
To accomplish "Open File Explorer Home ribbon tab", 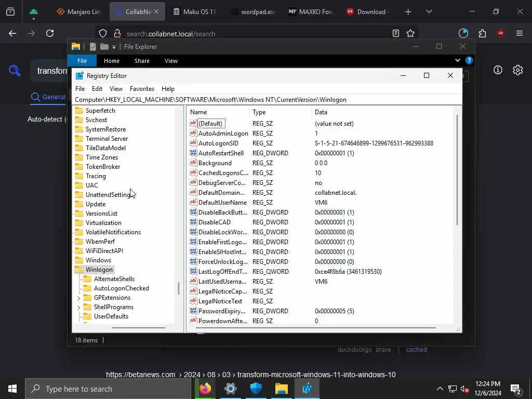I will pyautogui.click(x=112, y=61).
